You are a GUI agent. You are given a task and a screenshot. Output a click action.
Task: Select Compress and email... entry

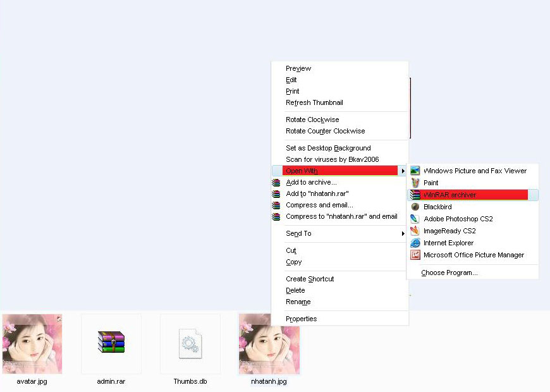coord(340,205)
